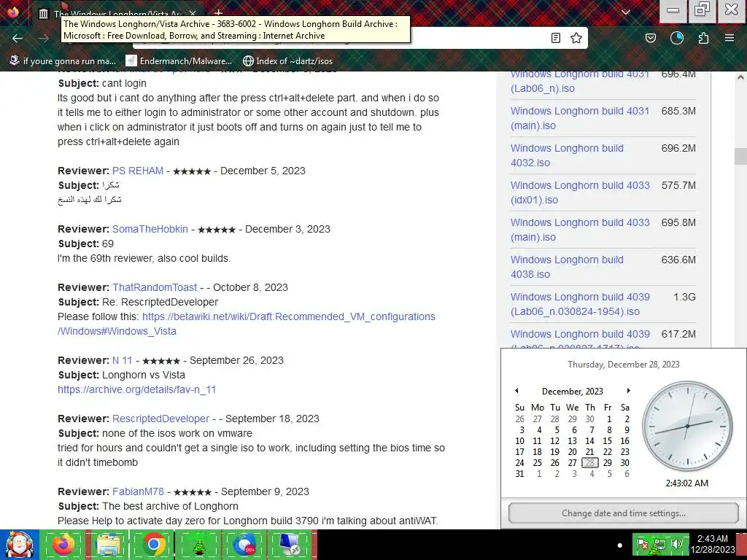This screenshot has height=560, width=747.
Task: Click the '1.3G' file size text
Action: 684,297
